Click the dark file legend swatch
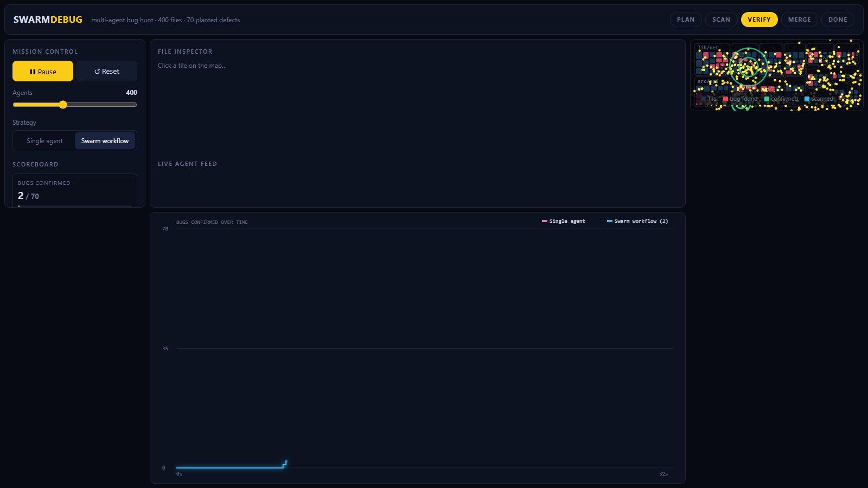Screen dimensions: 868x488 point(704,99)
